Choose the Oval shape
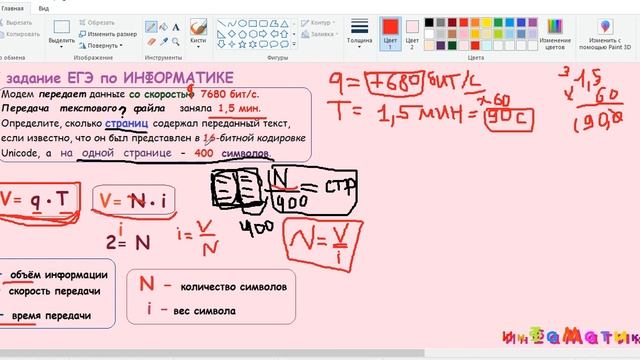The image size is (640, 360). 242,24
